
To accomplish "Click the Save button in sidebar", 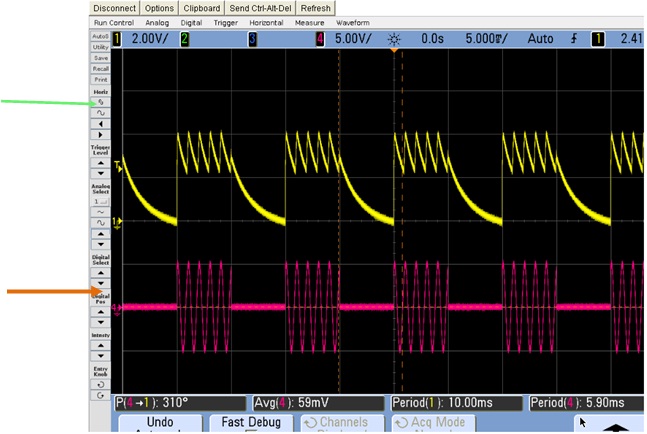I will coord(100,58).
